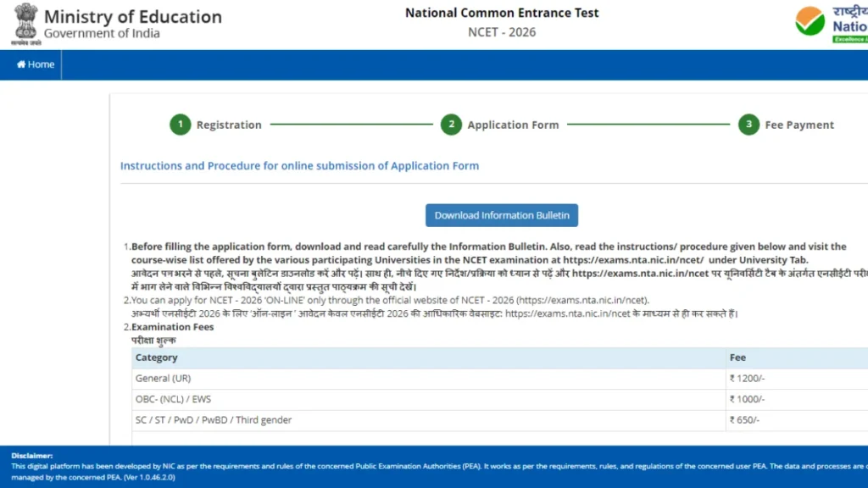Click the Fee Payment step label

pos(799,125)
